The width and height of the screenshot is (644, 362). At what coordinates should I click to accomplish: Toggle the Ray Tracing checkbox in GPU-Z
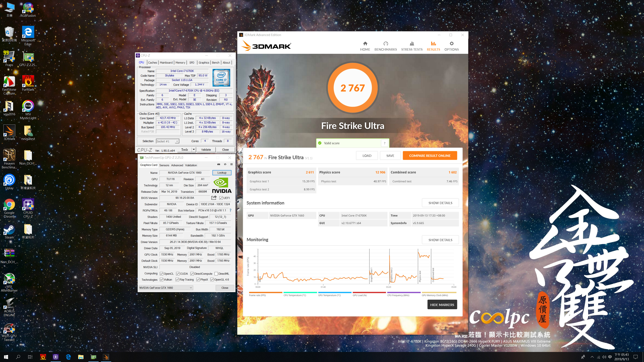pos(177,280)
